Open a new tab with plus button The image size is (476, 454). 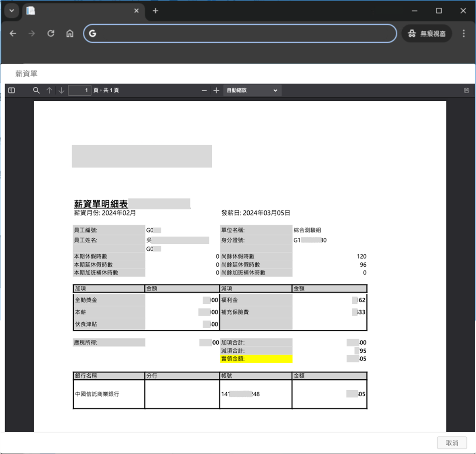[x=155, y=11]
